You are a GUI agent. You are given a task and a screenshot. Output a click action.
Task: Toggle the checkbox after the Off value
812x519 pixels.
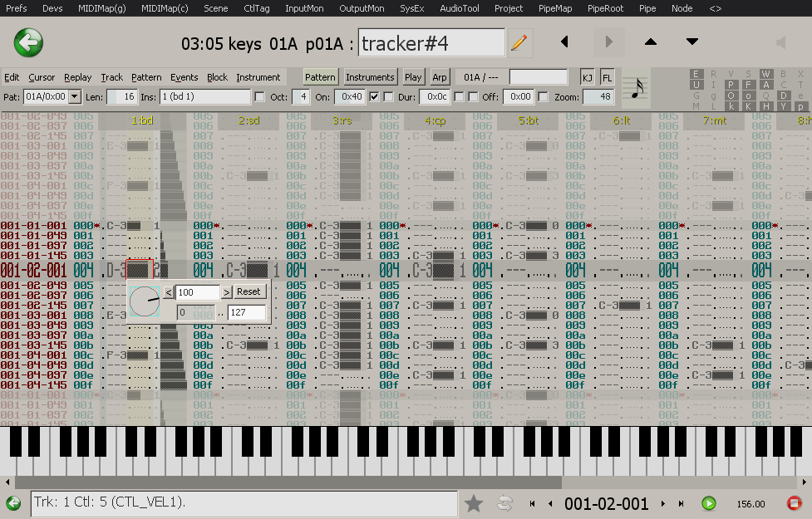[x=544, y=97]
